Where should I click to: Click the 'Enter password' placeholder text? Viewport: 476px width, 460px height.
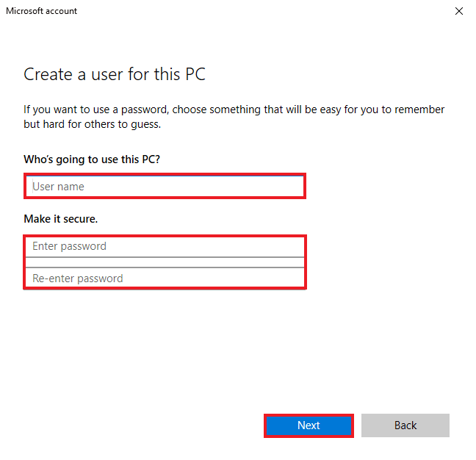[69, 246]
